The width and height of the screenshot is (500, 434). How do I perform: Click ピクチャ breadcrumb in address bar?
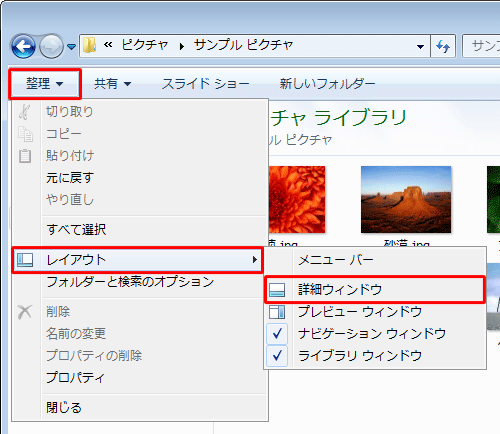tap(144, 45)
